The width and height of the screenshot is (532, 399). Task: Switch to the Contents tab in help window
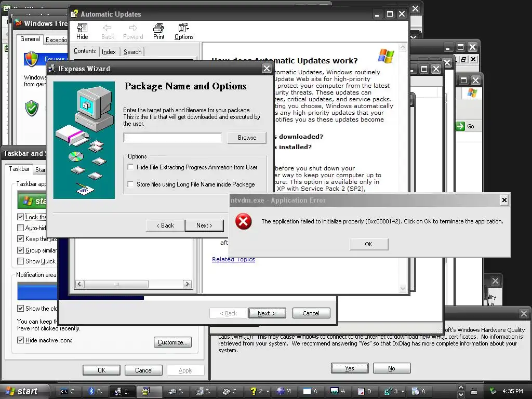click(85, 51)
